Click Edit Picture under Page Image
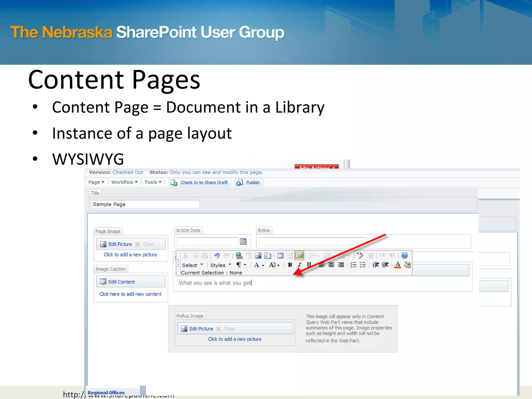Viewport: 532px width, 399px height. click(x=116, y=244)
